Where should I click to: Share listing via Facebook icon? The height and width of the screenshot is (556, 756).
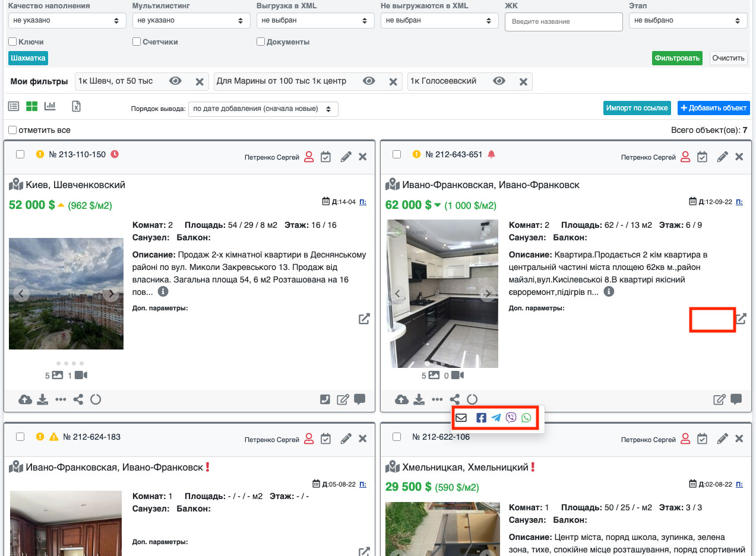click(x=481, y=418)
